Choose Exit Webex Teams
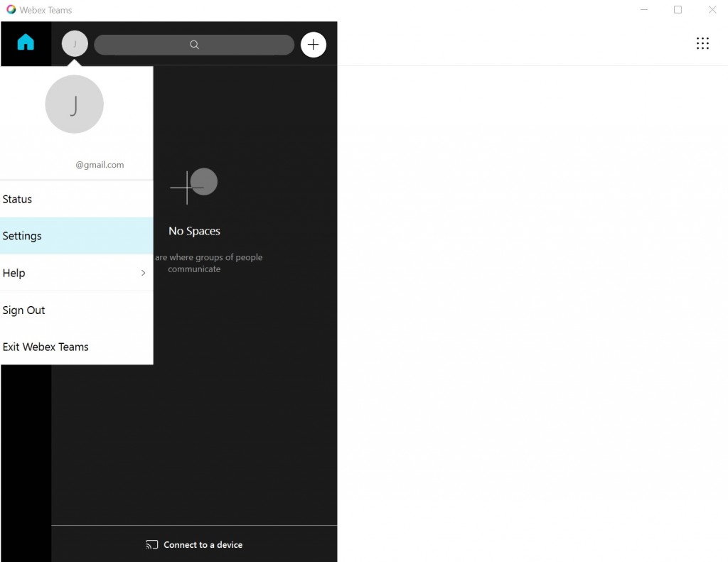728x562 pixels. click(x=77, y=347)
